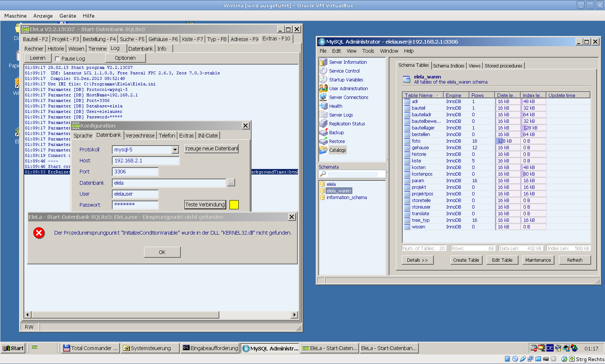Select the elela_waren schema
This screenshot has height=364, width=605.
coord(339,191)
